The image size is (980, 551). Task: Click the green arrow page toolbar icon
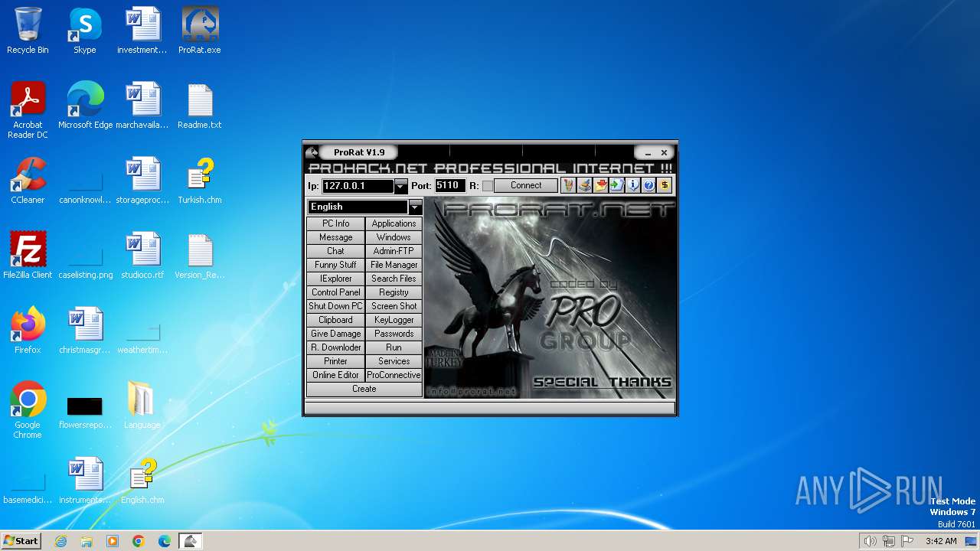coord(616,185)
